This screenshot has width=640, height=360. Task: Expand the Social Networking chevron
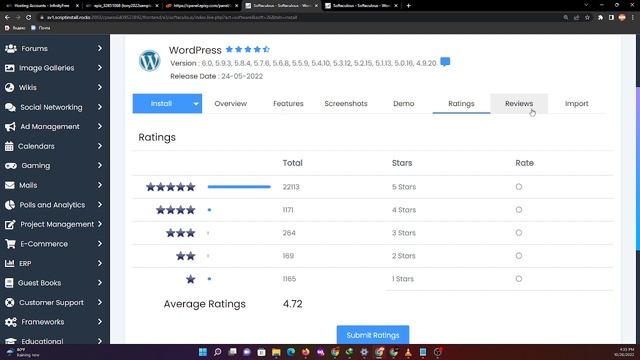pyautogui.click(x=100, y=107)
